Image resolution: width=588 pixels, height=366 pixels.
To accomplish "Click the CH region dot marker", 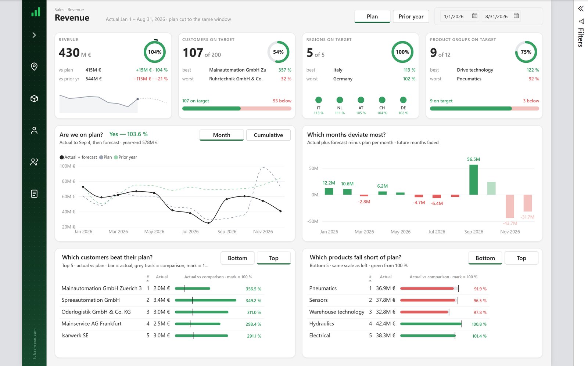I will tap(382, 100).
